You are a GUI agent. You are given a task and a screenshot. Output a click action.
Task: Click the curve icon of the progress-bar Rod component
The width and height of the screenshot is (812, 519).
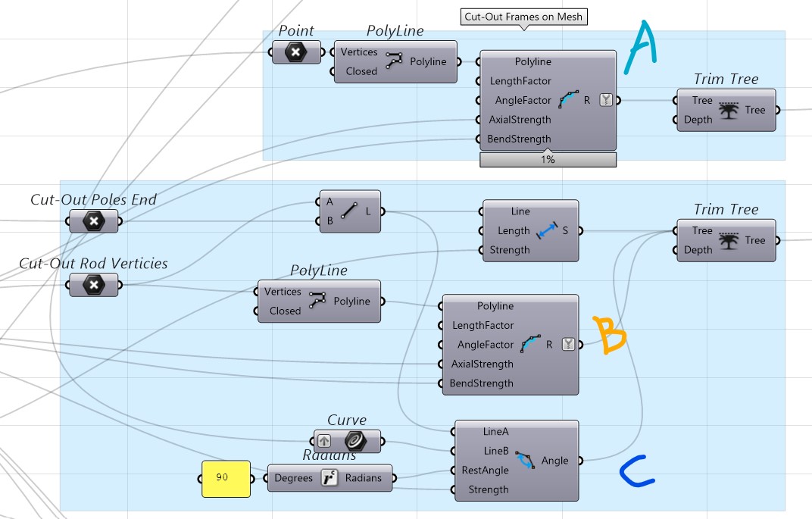(568, 99)
